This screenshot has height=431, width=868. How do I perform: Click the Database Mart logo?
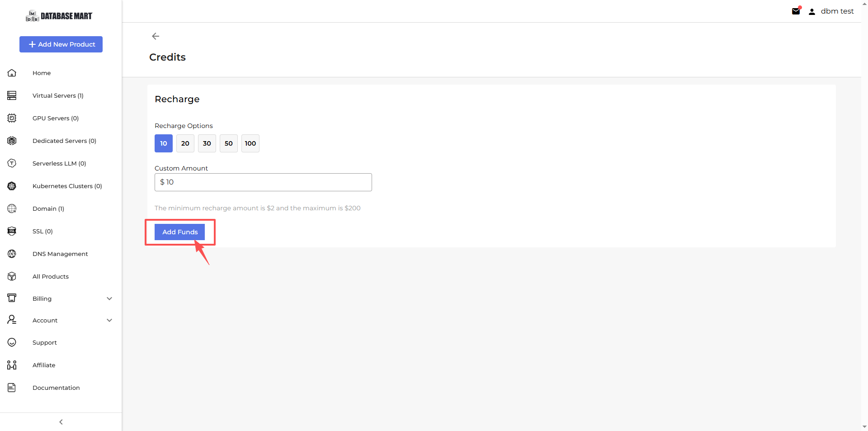59,16
